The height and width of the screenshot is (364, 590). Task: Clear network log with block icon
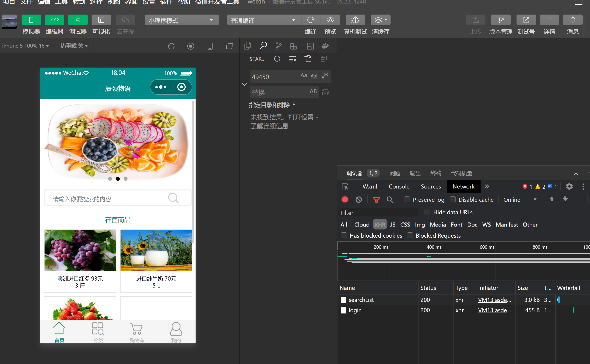coord(359,200)
